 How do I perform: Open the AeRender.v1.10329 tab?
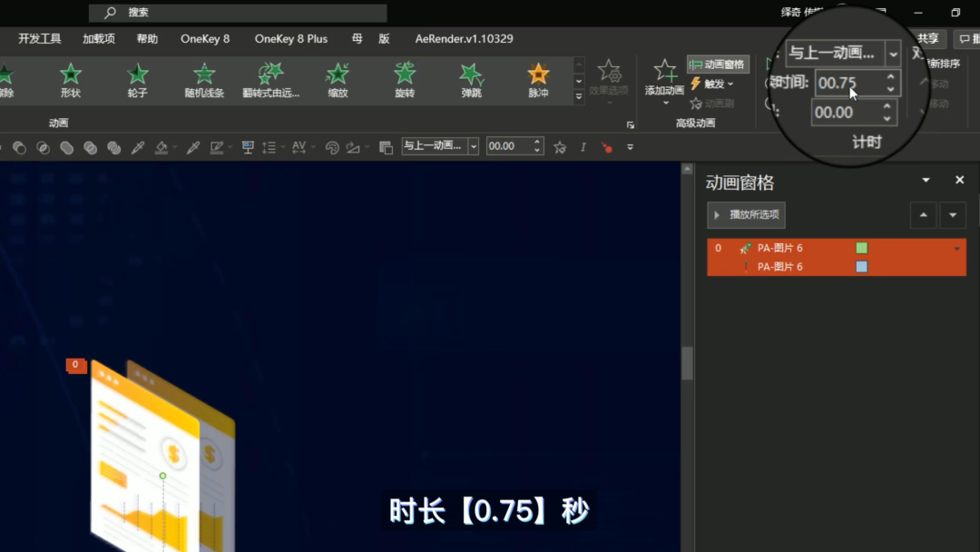465,39
